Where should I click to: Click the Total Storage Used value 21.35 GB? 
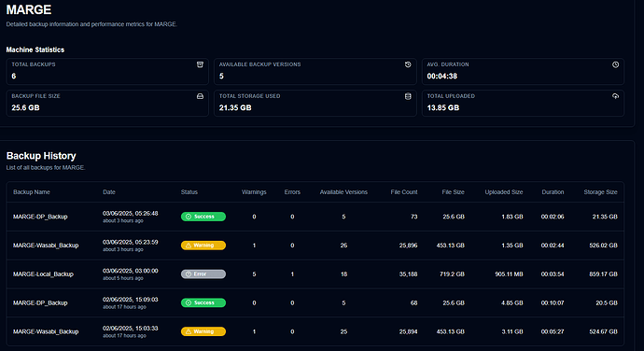[x=235, y=107]
